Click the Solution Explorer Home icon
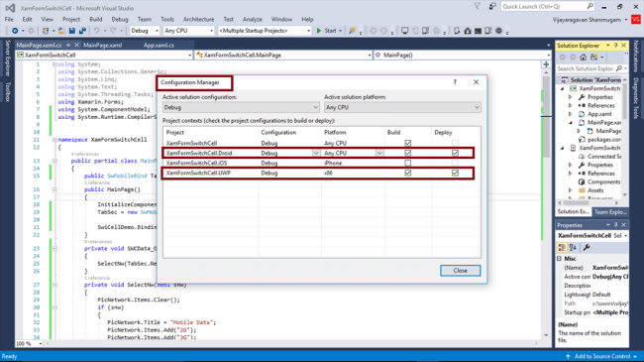Screen dimensions: 644x362 [x=583, y=58]
